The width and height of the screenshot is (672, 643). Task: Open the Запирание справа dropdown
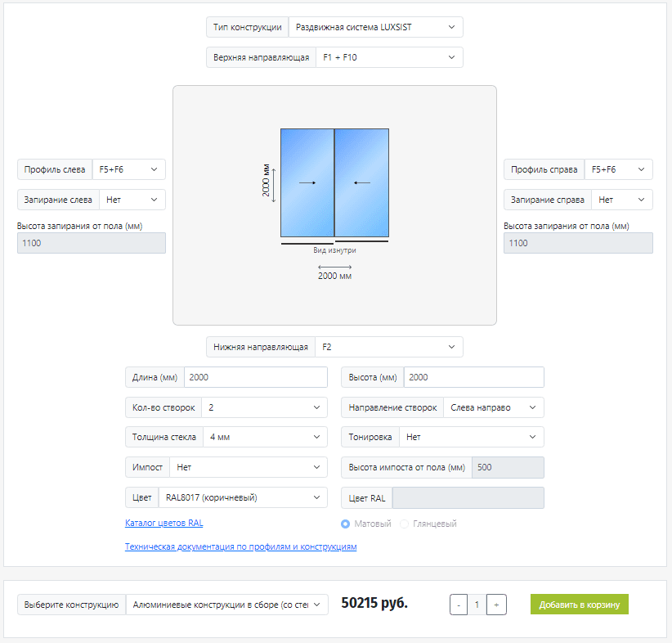pyautogui.click(x=621, y=200)
